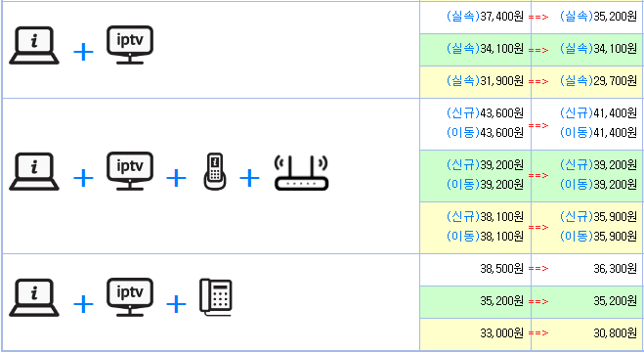Viewport: 644px width, 353px height.
Task: Click the (신규)35,900원 price
Action: [x=598, y=216]
